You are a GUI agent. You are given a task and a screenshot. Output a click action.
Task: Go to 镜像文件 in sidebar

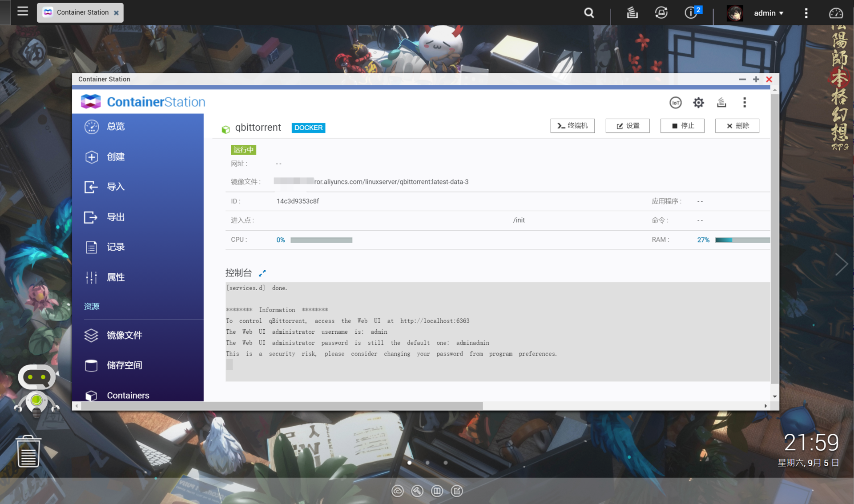124,335
